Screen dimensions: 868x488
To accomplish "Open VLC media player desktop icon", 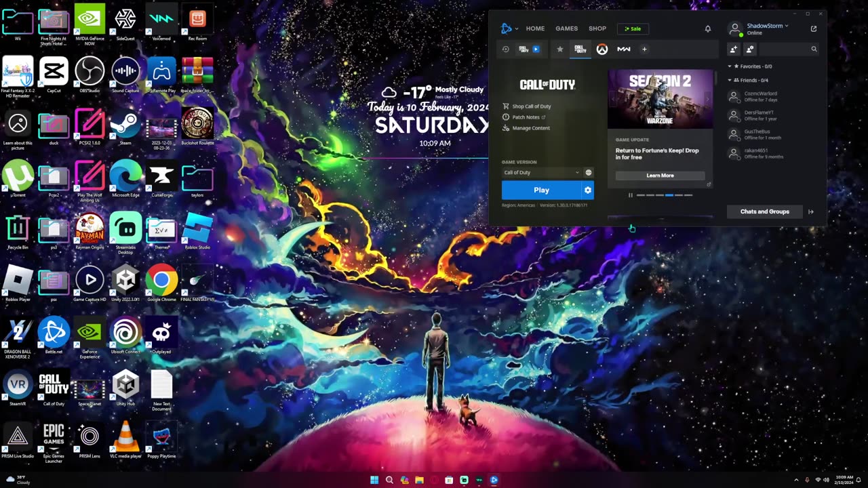I will pos(125,441).
